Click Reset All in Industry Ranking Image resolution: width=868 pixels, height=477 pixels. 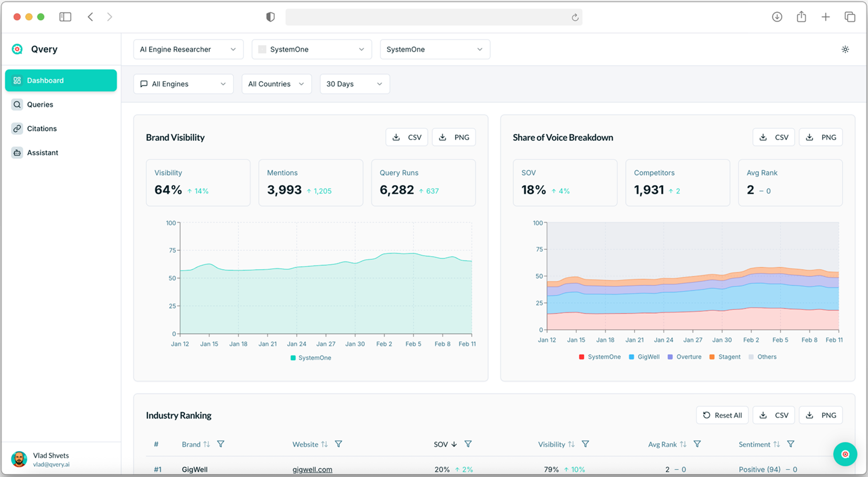[x=722, y=416]
